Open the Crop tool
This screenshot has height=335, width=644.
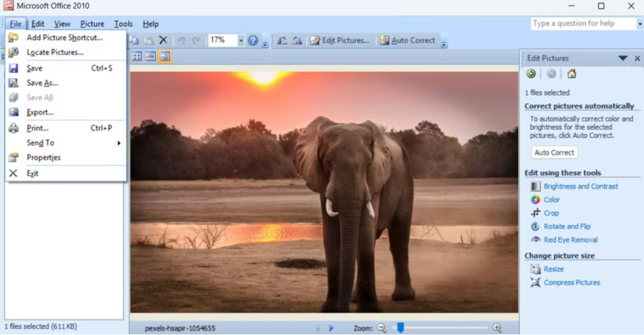click(551, 213)
